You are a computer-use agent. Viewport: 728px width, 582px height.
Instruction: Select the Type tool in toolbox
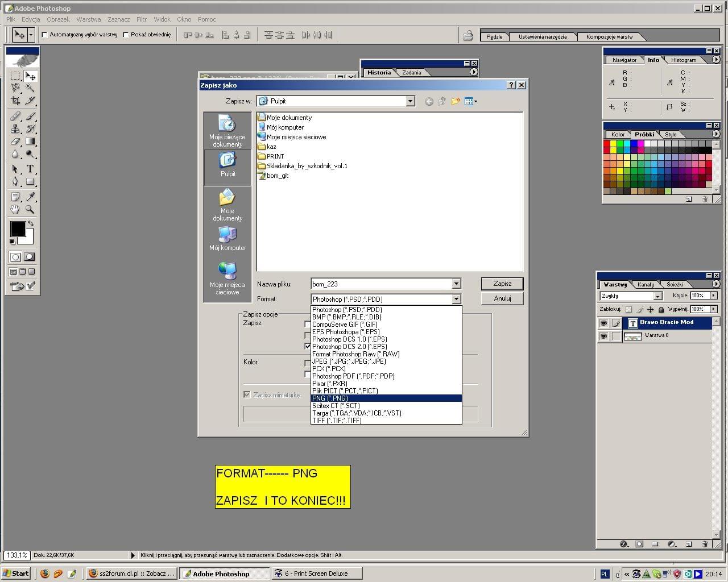pyautogui.click(x=30, y=169)
